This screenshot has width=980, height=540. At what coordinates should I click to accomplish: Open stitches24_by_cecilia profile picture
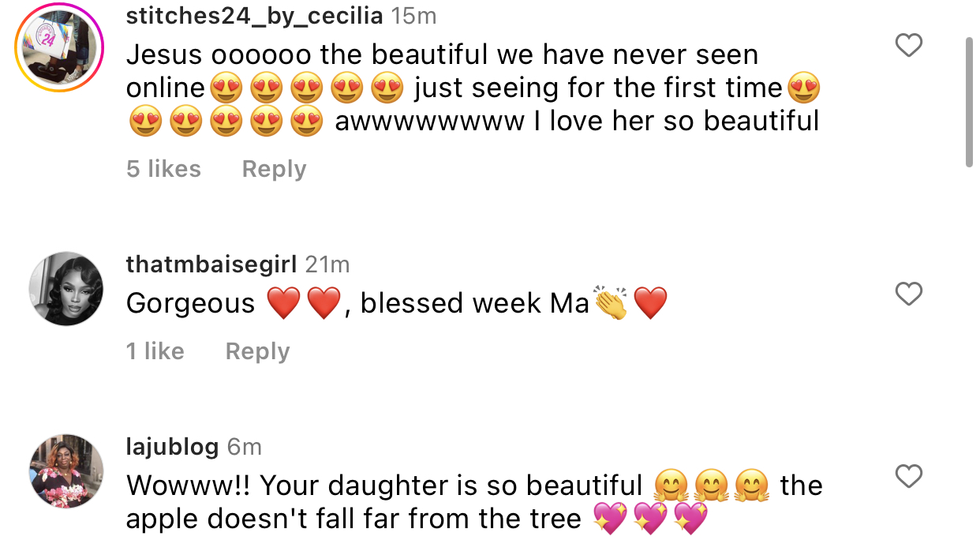pyautogui.click(x=60, y=47)
